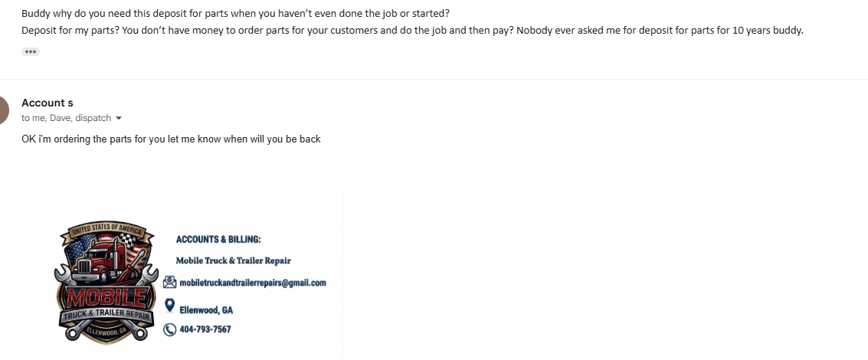Click the 'MOBILE' word in logo badge
The height and width of the screenshot is (360, 868).
click(106, 299)
